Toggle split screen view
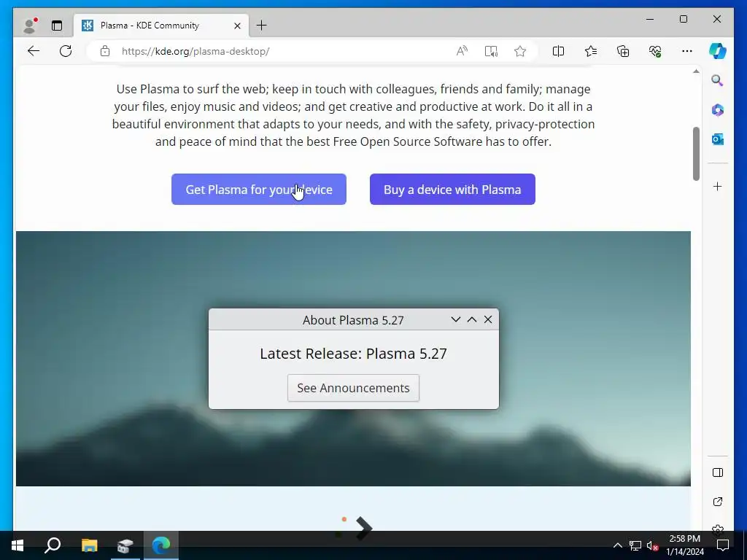 (558, 51)
